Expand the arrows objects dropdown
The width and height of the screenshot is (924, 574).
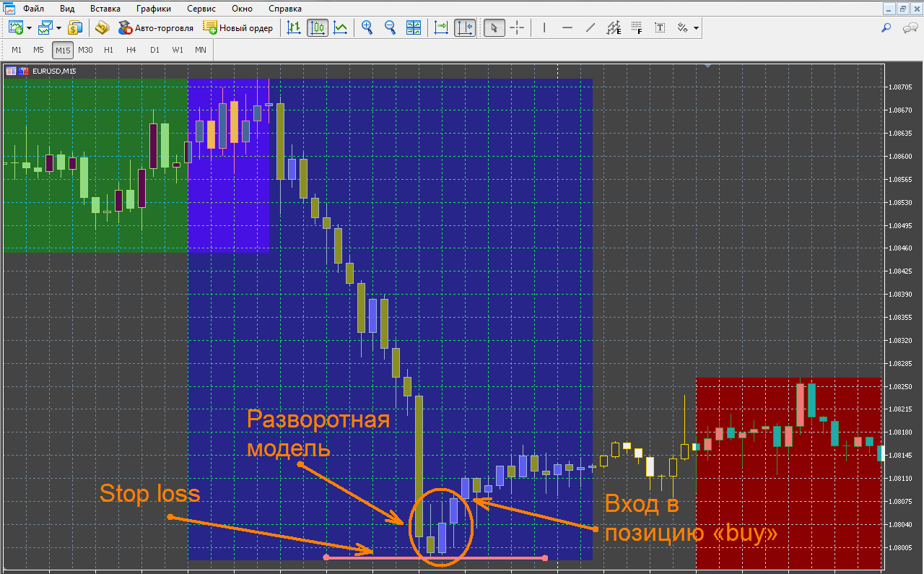coord(696,28)
